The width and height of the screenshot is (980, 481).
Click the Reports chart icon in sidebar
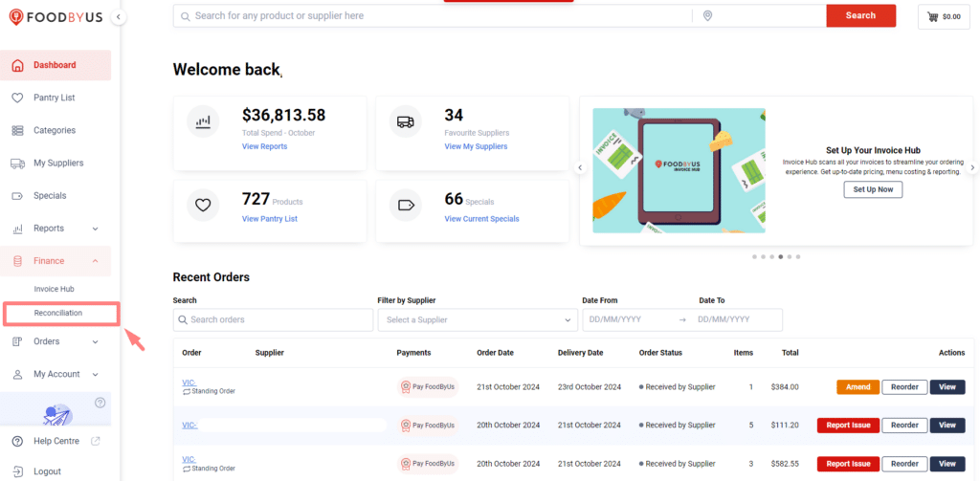point(17,229)
